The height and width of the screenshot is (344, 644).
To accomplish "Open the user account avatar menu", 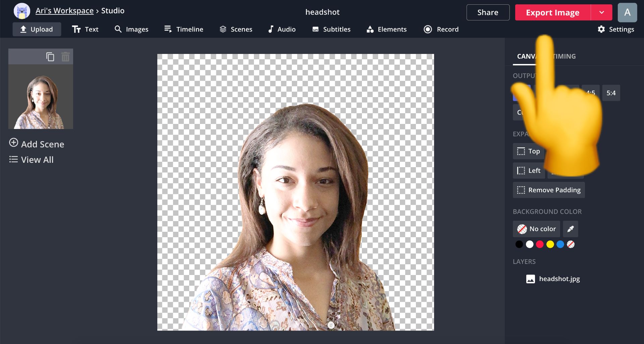I will 627,13.
